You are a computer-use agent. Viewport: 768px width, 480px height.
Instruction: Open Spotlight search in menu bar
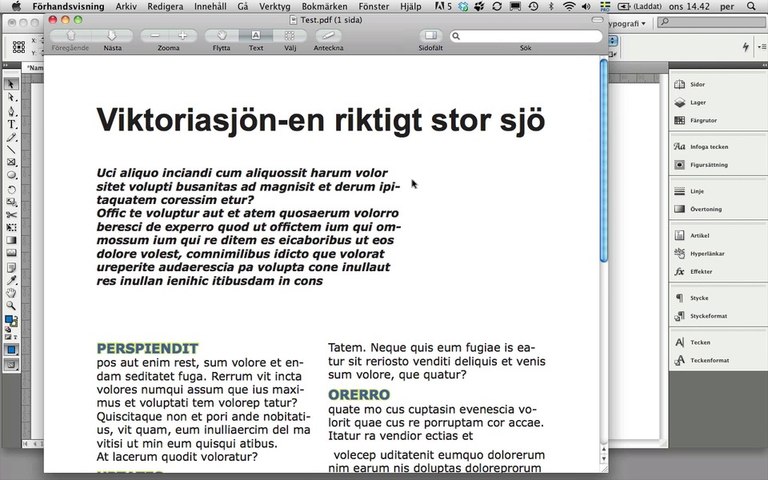pos(751,6)
